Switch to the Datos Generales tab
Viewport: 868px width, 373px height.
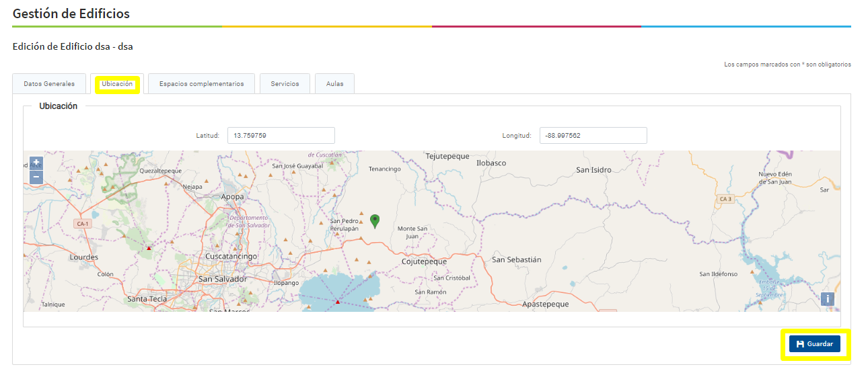(49, 84)
